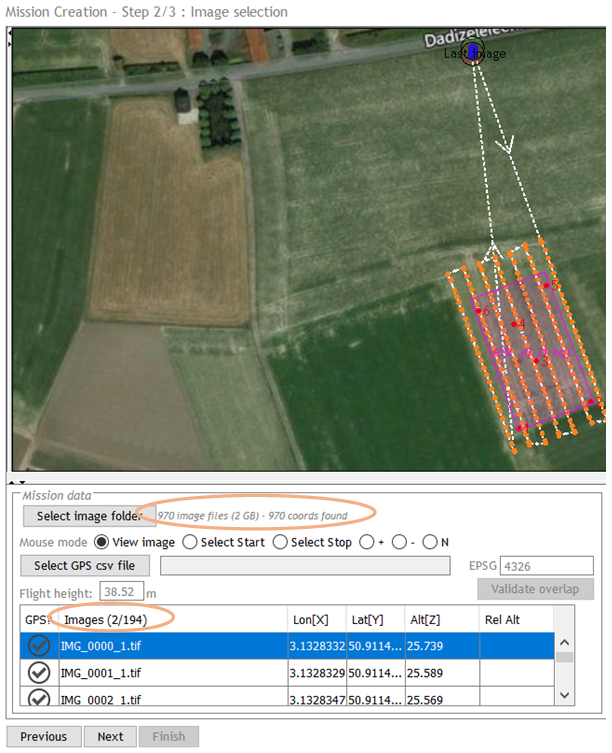
Task: Click red waypoint marker 4 on map
Action: (514, 324)
